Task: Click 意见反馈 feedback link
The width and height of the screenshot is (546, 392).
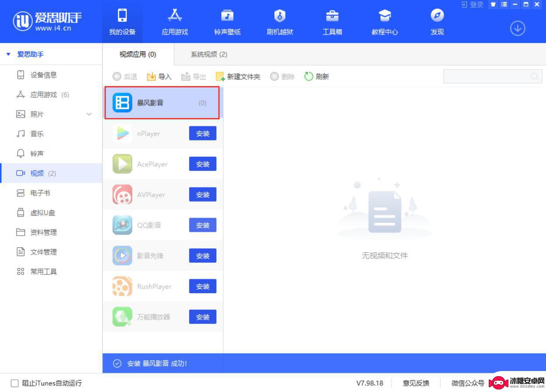Action: (x=416, y=383)
